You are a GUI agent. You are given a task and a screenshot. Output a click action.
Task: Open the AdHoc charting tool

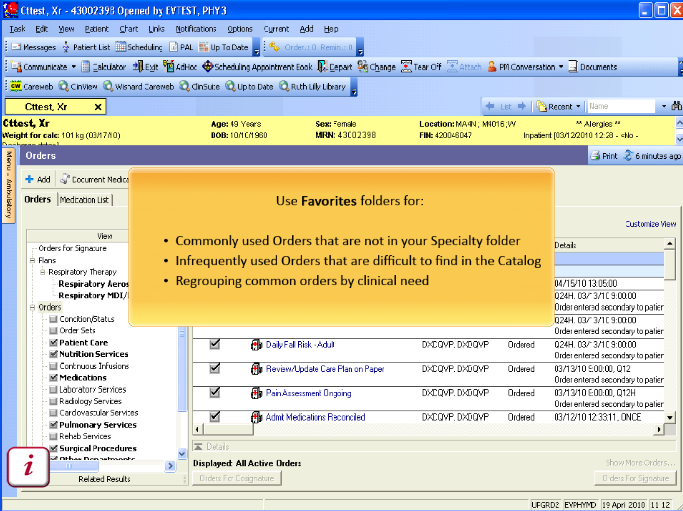point(179,67)
